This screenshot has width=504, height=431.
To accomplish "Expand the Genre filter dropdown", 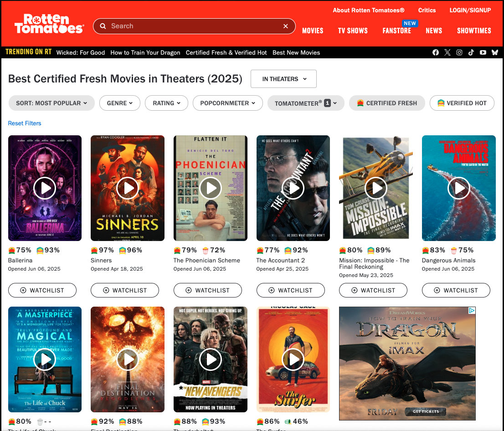I will (119, 103).
